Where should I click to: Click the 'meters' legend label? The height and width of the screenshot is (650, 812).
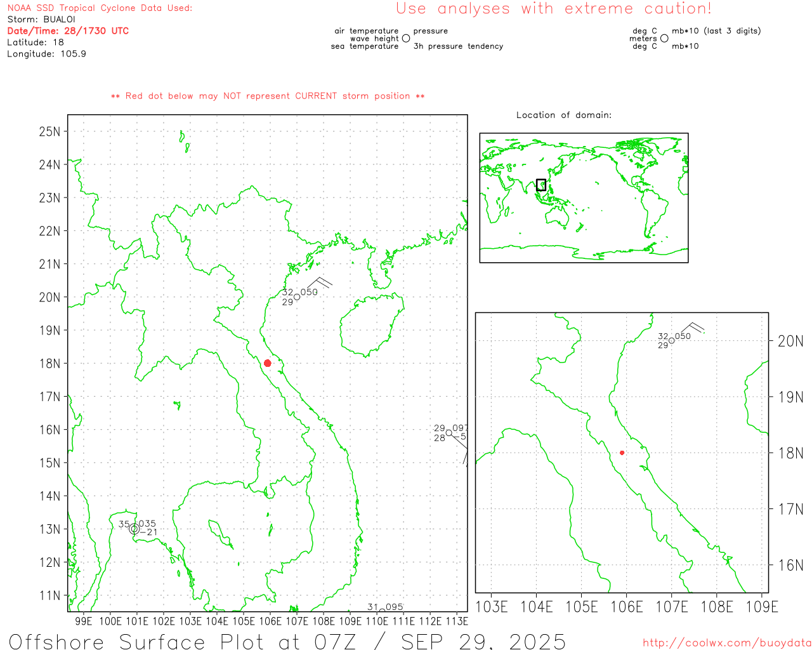point(643,39)
